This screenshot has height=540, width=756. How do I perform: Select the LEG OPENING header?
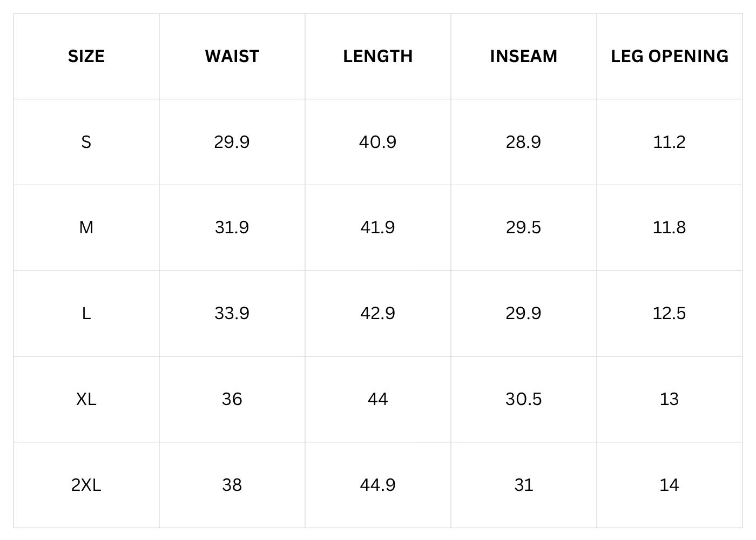pos(670,56)
